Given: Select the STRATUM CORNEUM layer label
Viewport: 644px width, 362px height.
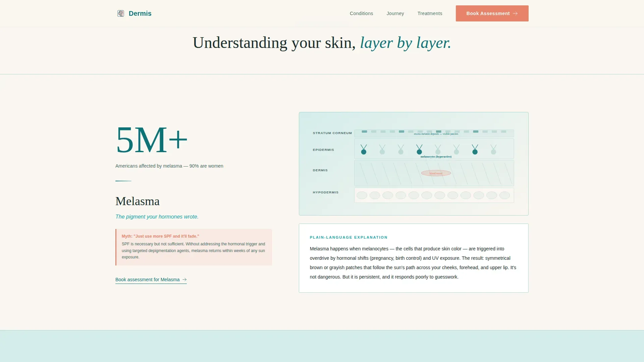Looking at the screenshot, I should tap(332, 133).
